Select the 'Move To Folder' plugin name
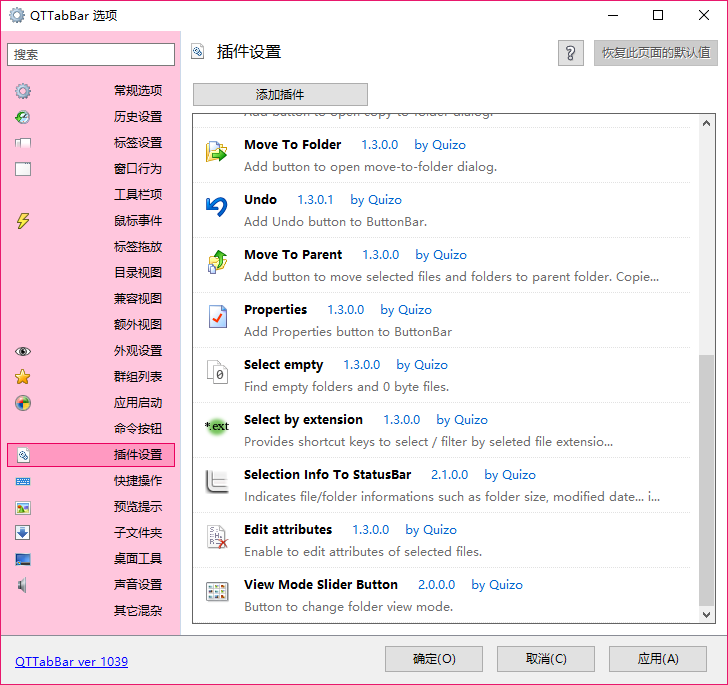The height and width of the screenshot is (685, 728). click(292, 145)
